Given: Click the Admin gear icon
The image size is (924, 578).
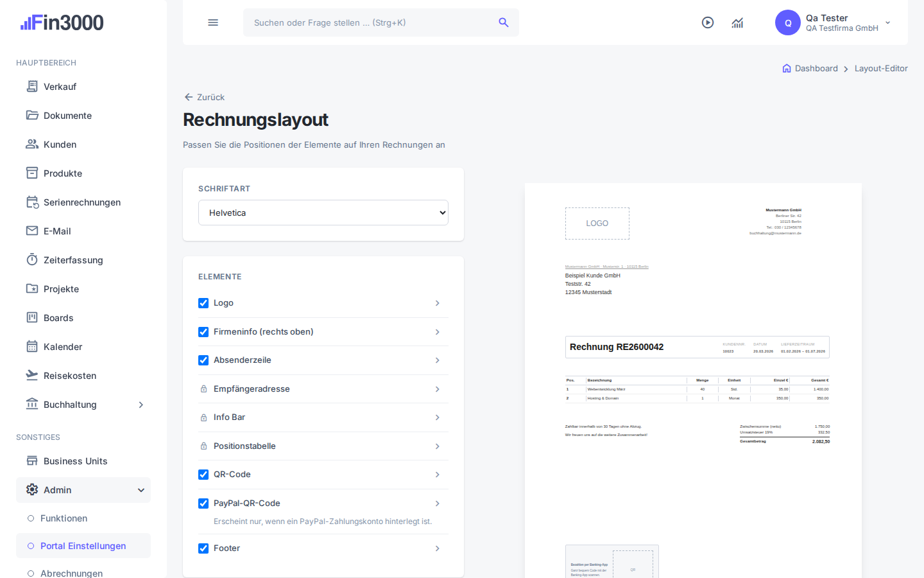Looking at the screenshot, I should (32, 489).
